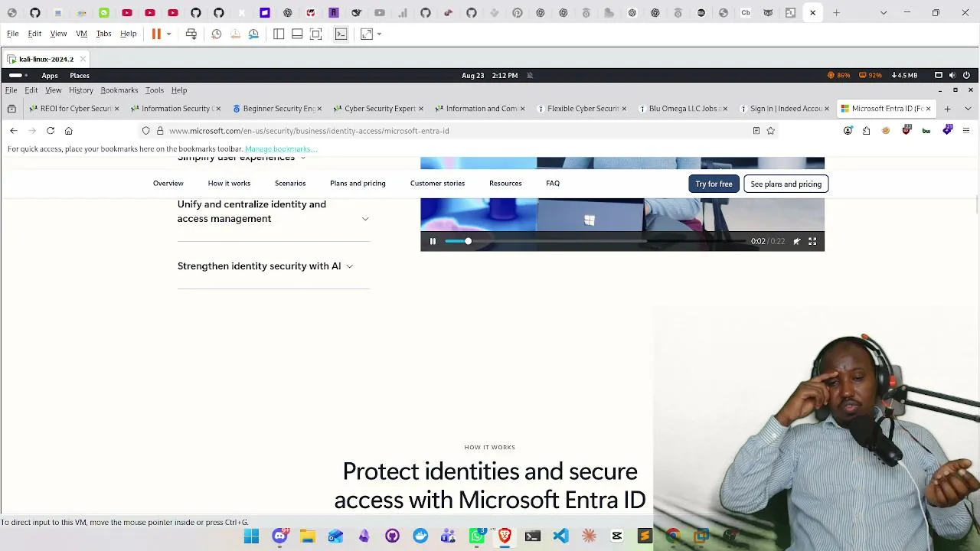Open the VMware snapshot manager icon
Screen dimensions: 980x551
click(x=253, y=34)
